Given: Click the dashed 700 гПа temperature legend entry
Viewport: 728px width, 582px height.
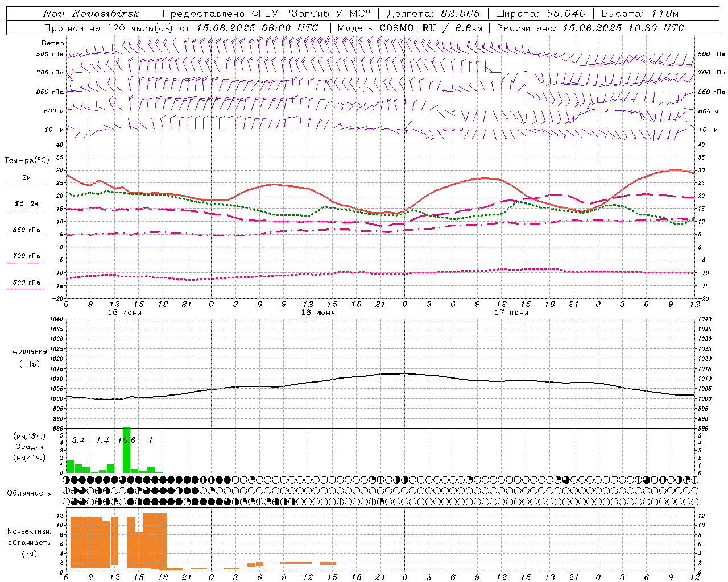Looking at the screenshot, I should [x=26, y=256].
